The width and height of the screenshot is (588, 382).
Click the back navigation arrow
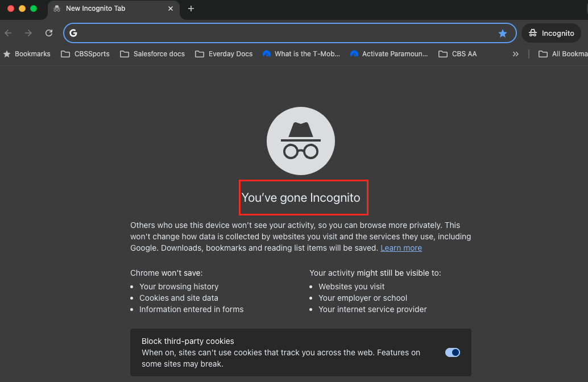pos(9,33)
